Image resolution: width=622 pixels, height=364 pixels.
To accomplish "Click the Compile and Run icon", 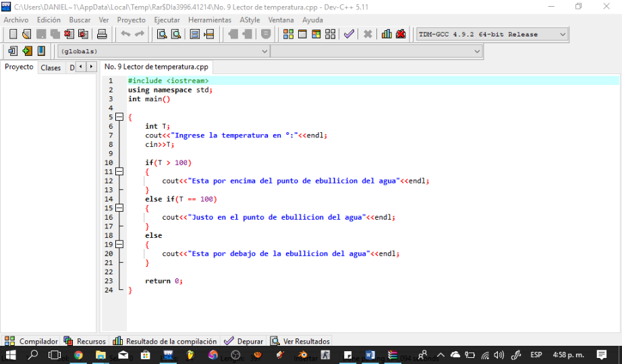I will pos(316,34).
